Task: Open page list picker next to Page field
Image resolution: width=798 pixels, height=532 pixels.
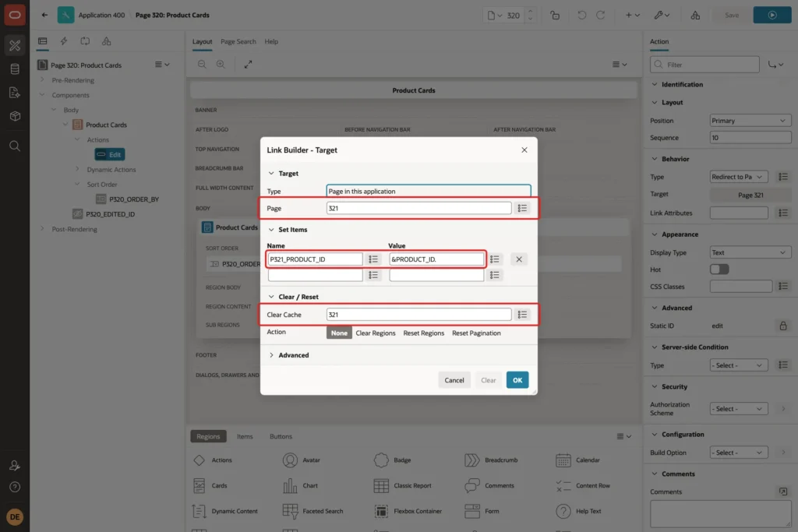Action: 522,208
